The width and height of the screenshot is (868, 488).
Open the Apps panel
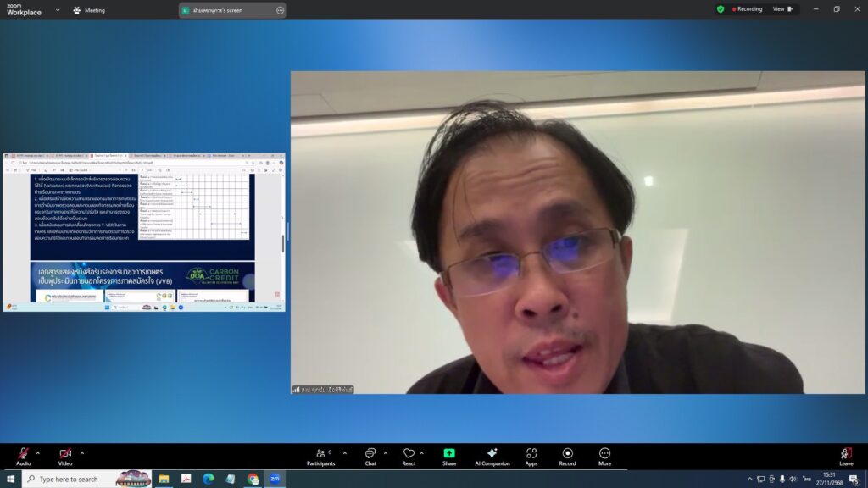tap(531, 455)
